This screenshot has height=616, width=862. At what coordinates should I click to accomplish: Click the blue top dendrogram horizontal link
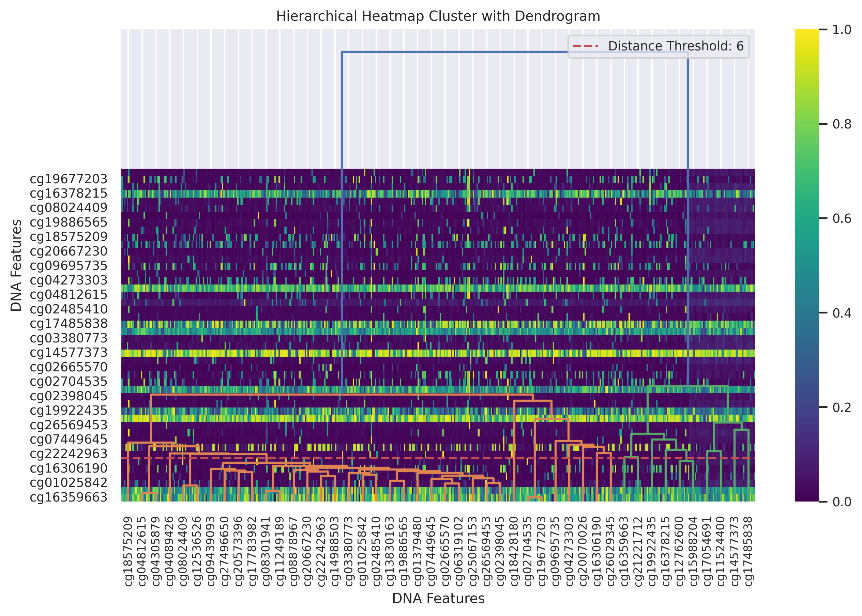coord(455,52)
